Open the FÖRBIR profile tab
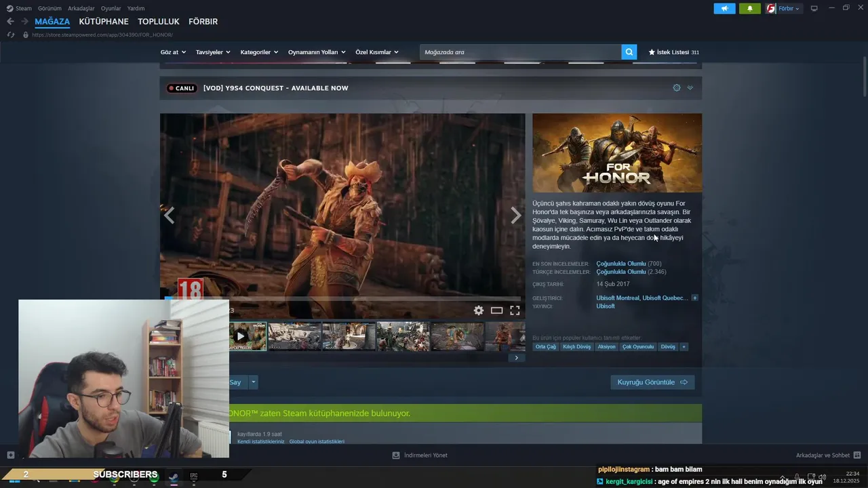Viewport: 868px width, 488px height. (x=203, y=22)
